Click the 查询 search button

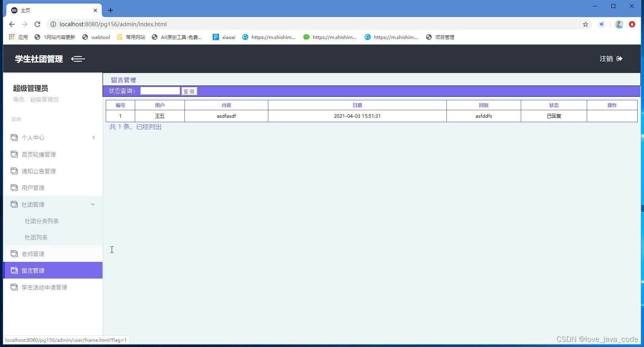tap(189, 92)
